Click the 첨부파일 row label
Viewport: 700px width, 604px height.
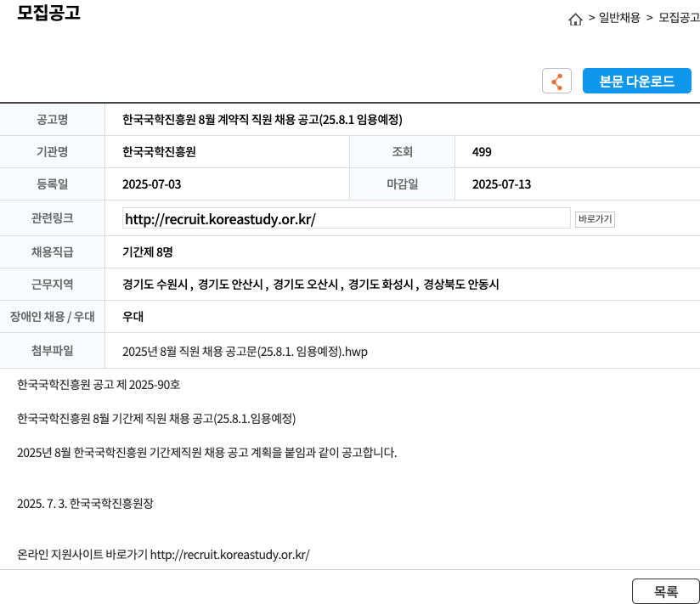point(52,351)
